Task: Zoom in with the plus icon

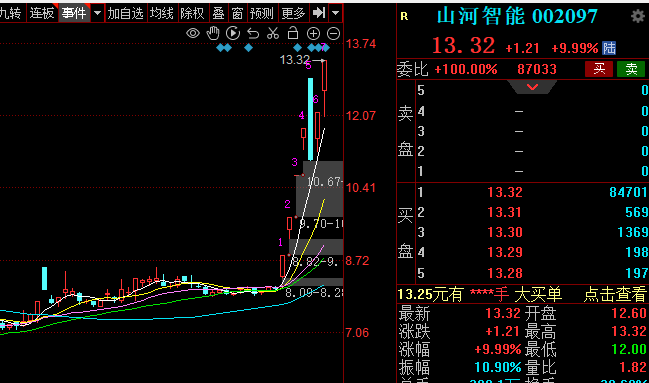Action: click(x=313, y=34)
